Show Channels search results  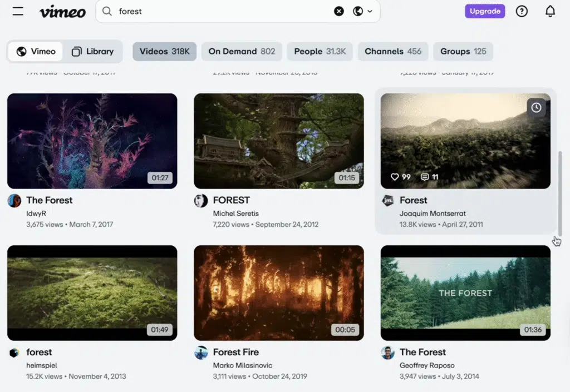click(x=393, y=51)
